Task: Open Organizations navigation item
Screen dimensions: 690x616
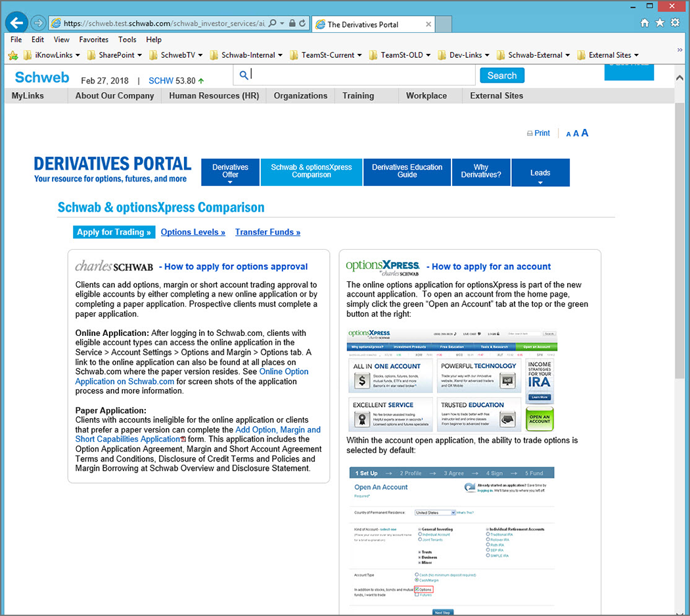Action: (x=300, y=95)
